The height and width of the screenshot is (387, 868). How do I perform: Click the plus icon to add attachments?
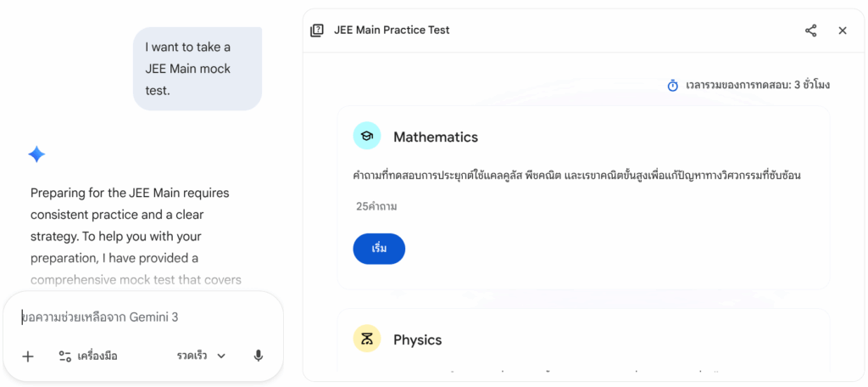[x=28, y=356]
